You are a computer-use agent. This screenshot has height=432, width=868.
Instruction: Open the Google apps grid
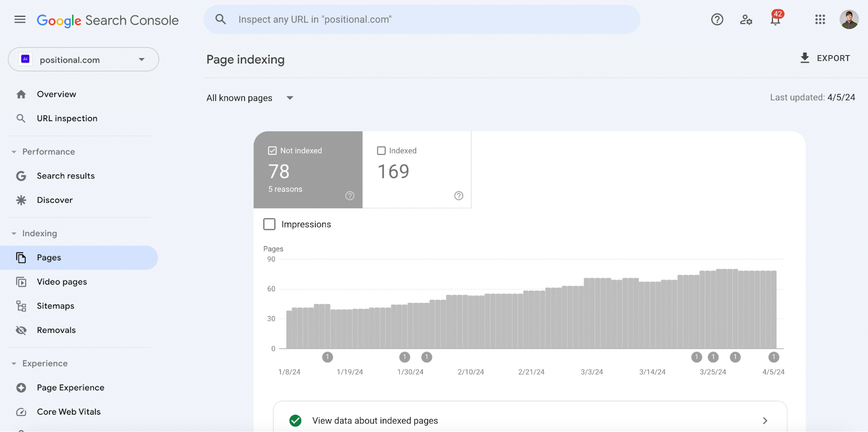click(x=820, y=20)
